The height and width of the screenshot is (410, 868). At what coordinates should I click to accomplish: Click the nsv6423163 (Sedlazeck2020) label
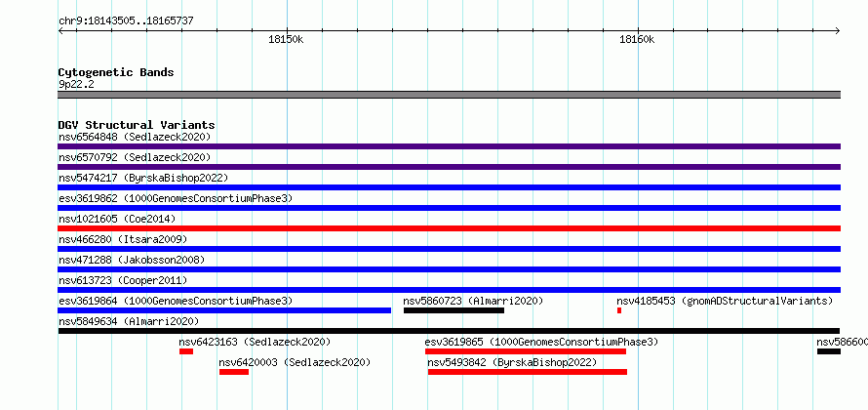(x=255, y=342)
